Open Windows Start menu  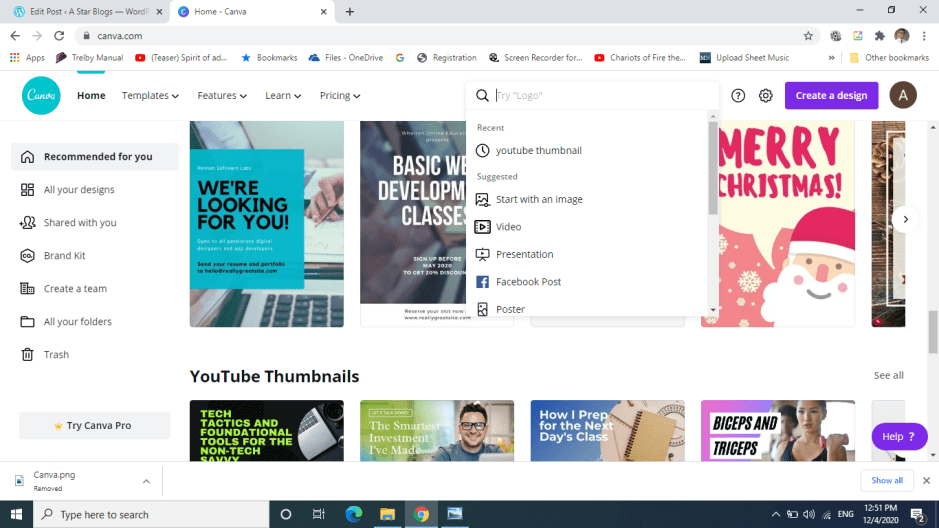[16, 514]
